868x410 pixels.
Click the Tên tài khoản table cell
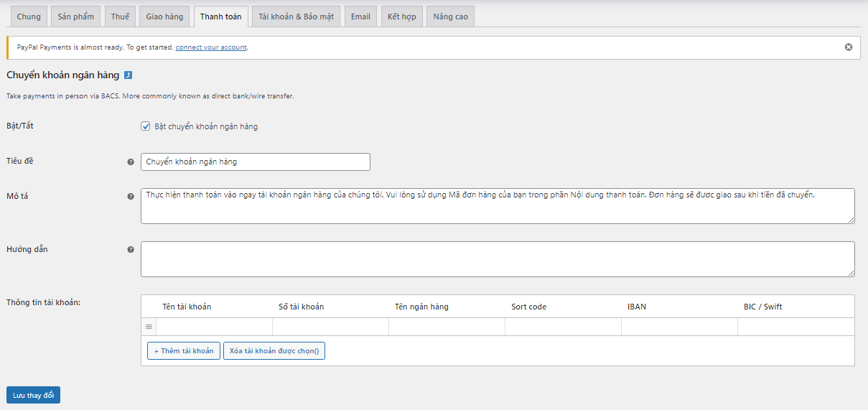pyautogui.click(x=214, y=327)
